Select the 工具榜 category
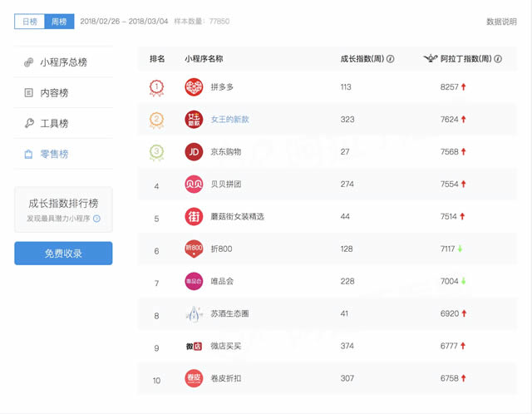This screenshot has width=532, height=414. point(54,124)
